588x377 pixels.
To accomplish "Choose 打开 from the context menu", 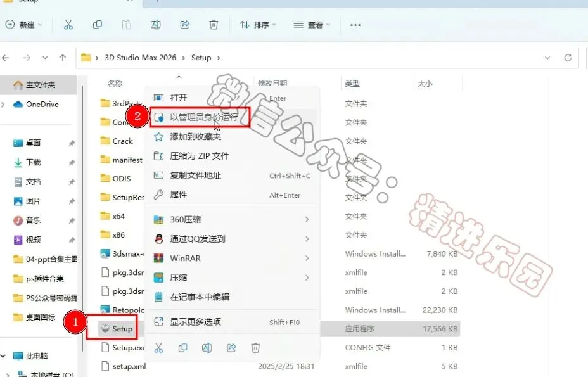I will click(x=232, y=98).
